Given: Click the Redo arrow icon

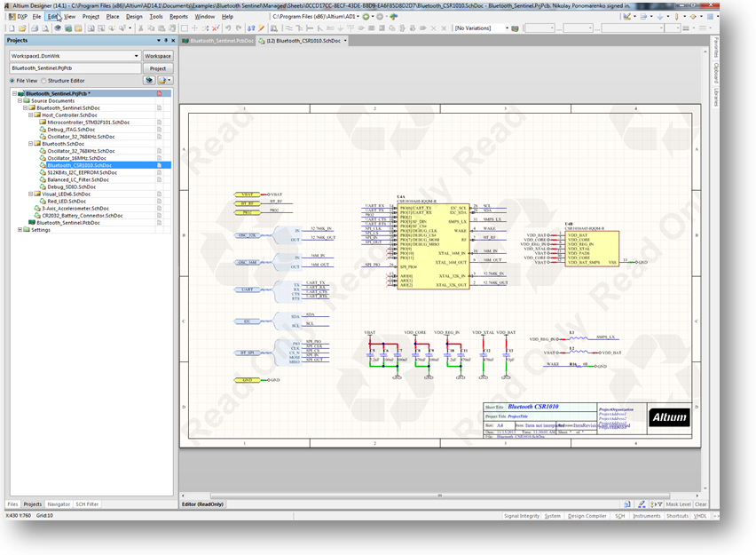Looking at the screenshot, I should tap(238, 28).
